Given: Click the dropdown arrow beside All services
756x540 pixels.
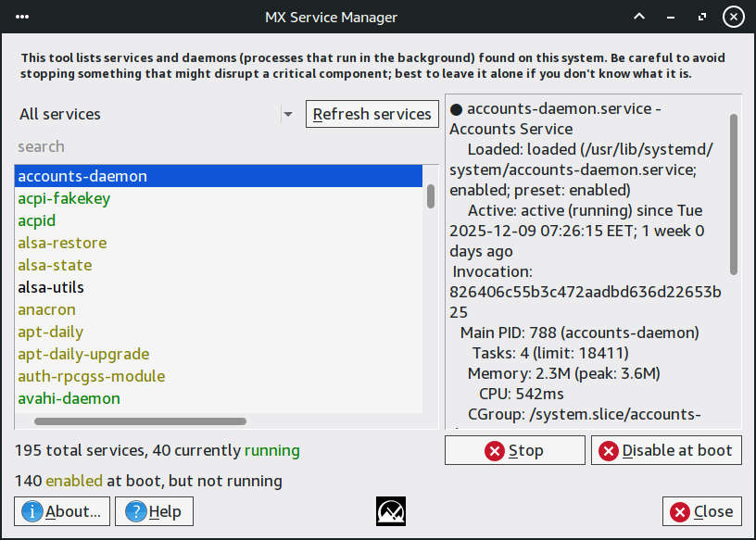Looking at the screenshot, I should click(288, 114).
